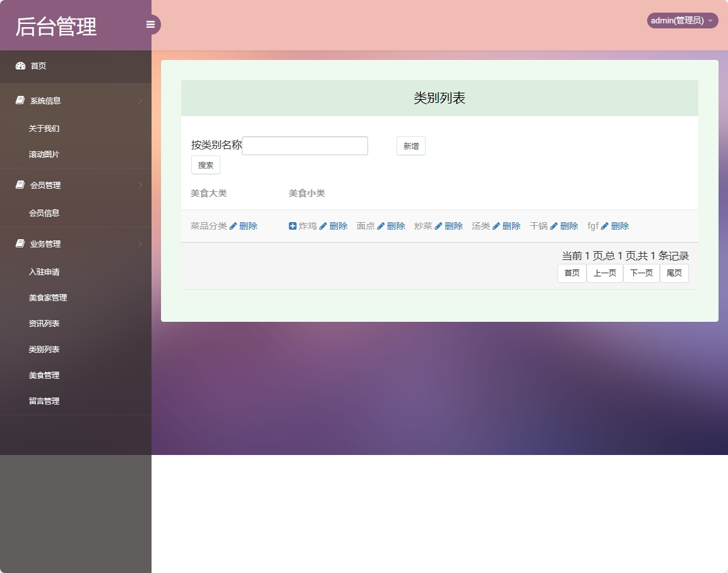Viewport: 728px width, 573px height.
Task: Go to first page with 首页 pagination button
Action: [572, 273]
